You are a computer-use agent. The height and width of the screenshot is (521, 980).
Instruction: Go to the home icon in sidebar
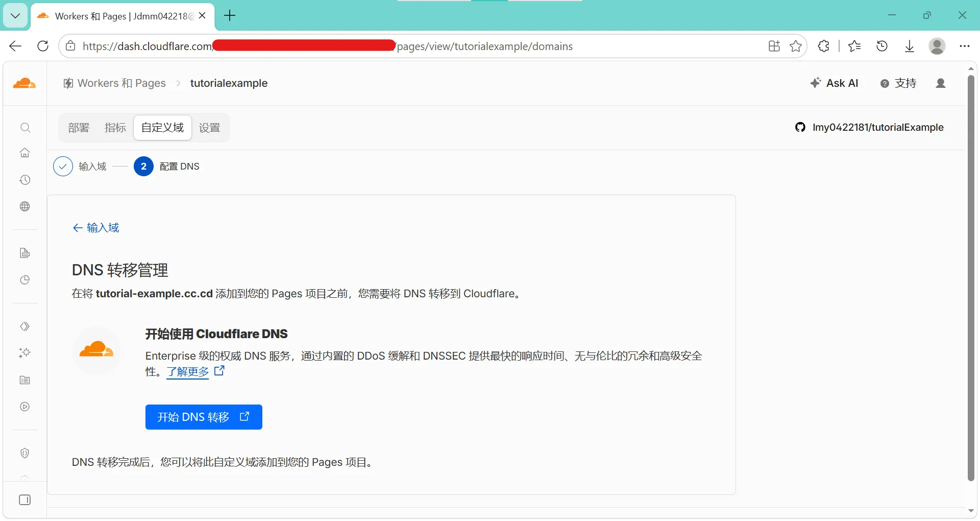click(25, 153)
